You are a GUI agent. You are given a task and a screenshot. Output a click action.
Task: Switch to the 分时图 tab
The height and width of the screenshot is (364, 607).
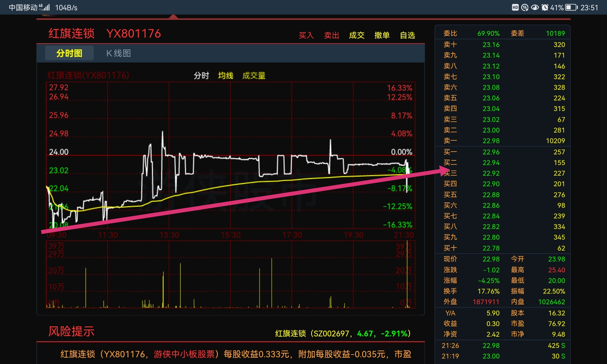tap(70, 53)
